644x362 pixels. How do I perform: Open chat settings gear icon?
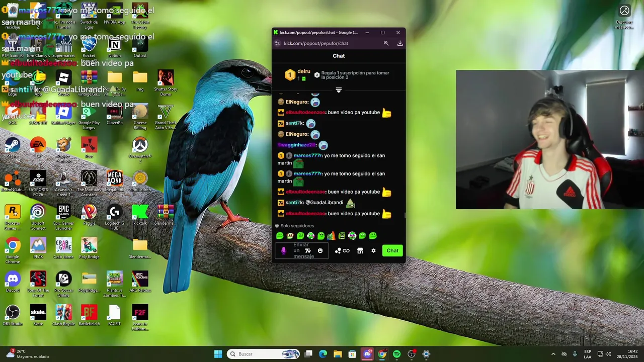(373, 250)
